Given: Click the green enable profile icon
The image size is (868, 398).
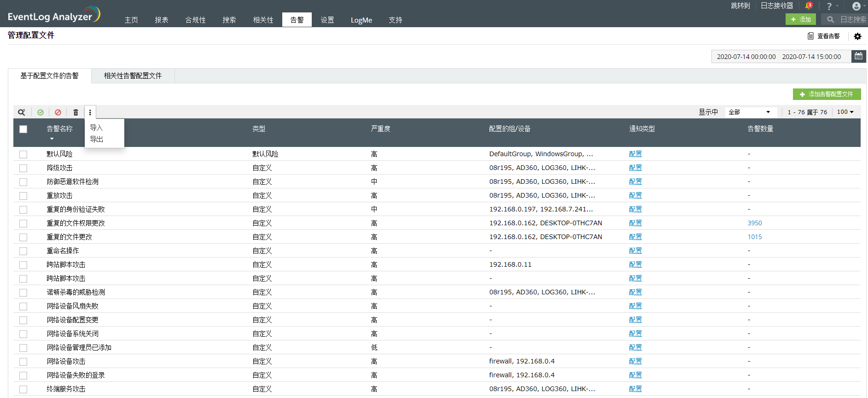Looking at the screenshot, I should pos(41,112).
